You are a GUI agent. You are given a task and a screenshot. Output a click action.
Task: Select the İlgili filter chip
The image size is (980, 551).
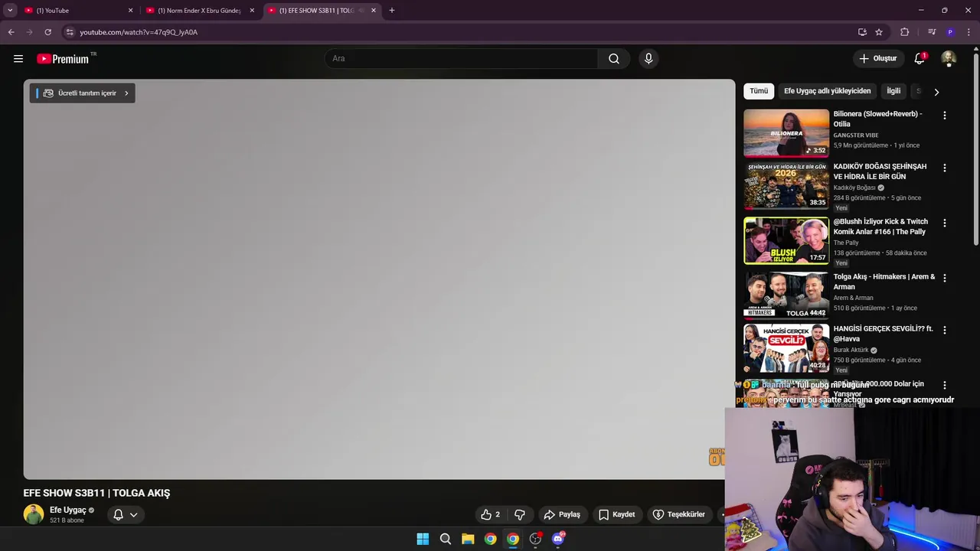pyautogui.click(x=893, y=91)
